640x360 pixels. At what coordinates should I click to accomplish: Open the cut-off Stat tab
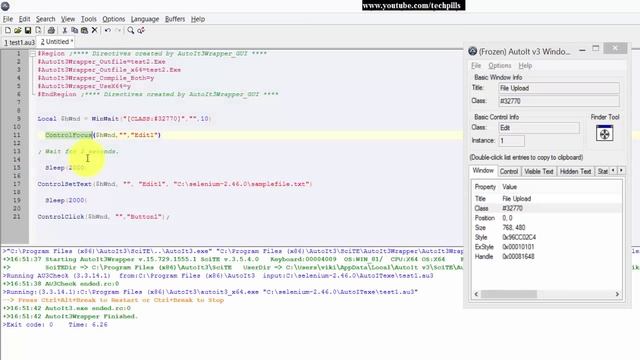[602, 171]
